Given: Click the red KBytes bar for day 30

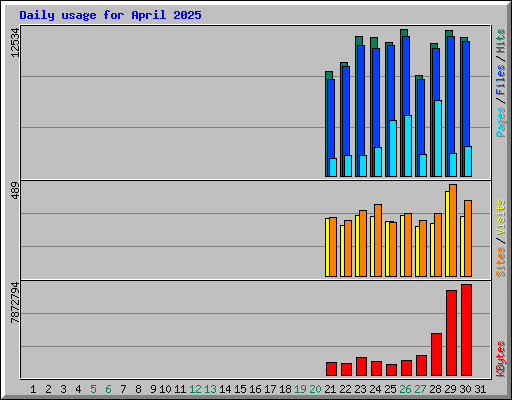Looking at the screenshot, I should [466, 330].
